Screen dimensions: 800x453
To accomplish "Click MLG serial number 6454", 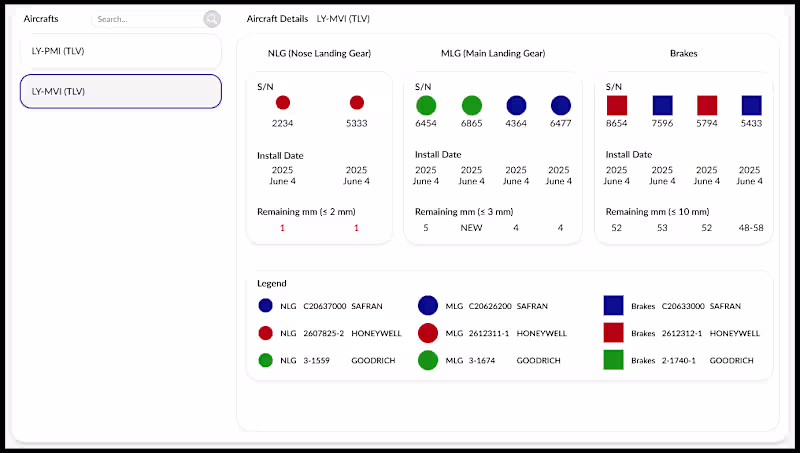I will (426, 123).
